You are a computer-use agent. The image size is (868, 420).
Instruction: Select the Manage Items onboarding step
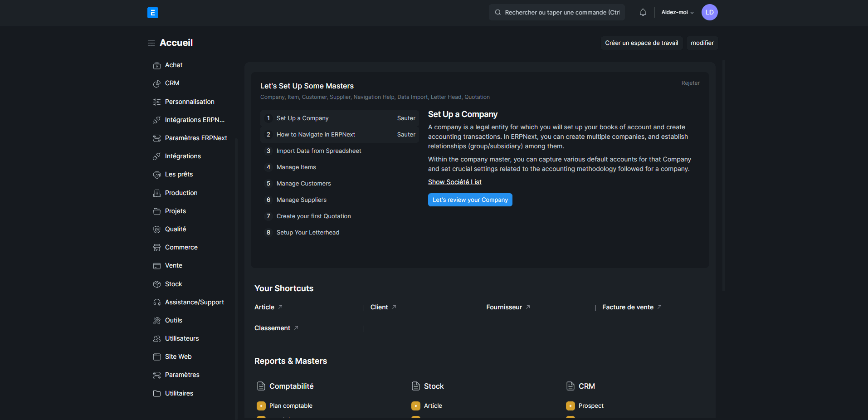[296, 167]
